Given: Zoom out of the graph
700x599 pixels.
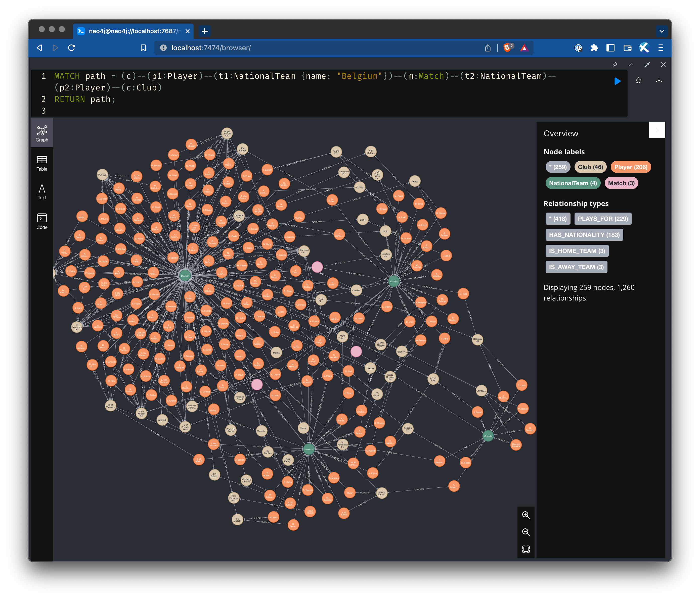Looking at the screenshot, I should click(526, 532).
